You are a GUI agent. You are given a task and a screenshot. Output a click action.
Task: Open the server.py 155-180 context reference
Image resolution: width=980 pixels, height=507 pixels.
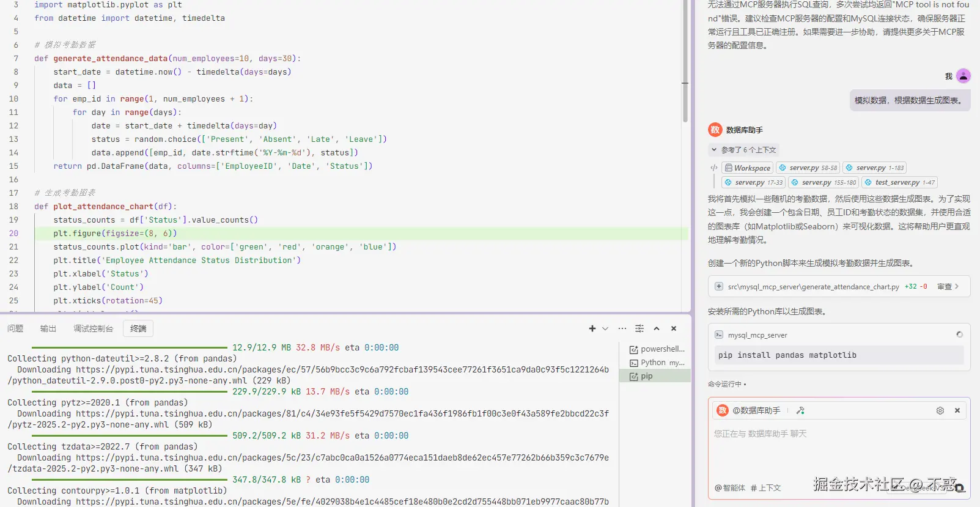[x=823, y=182]
